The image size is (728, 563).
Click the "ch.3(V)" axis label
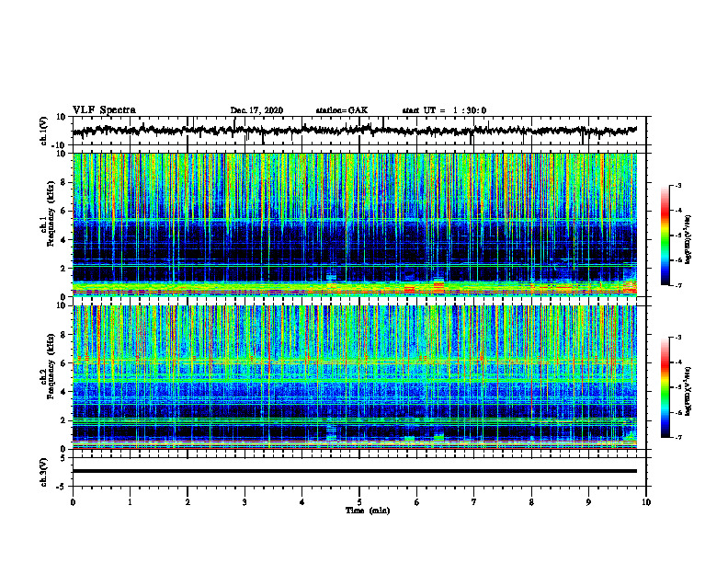coord(44,472)
